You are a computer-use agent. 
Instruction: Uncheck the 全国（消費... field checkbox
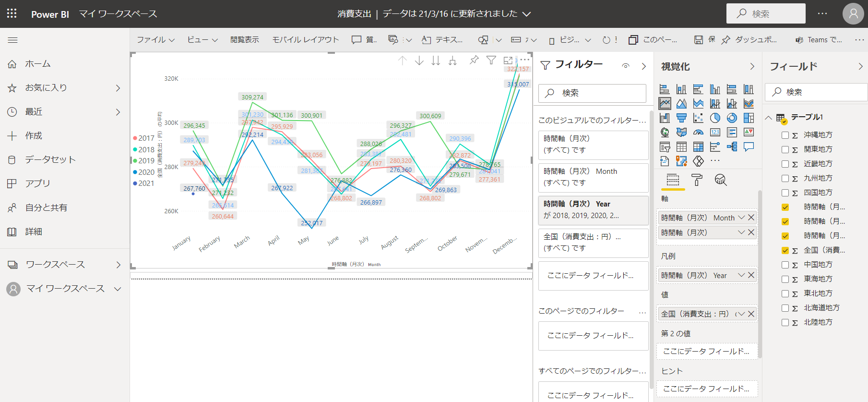tap(785, 250)
